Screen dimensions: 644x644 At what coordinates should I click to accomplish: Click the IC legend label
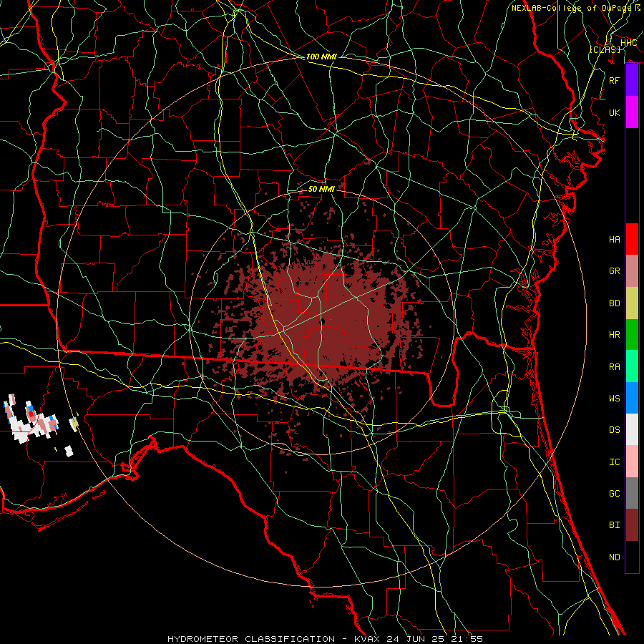[614, 462]
